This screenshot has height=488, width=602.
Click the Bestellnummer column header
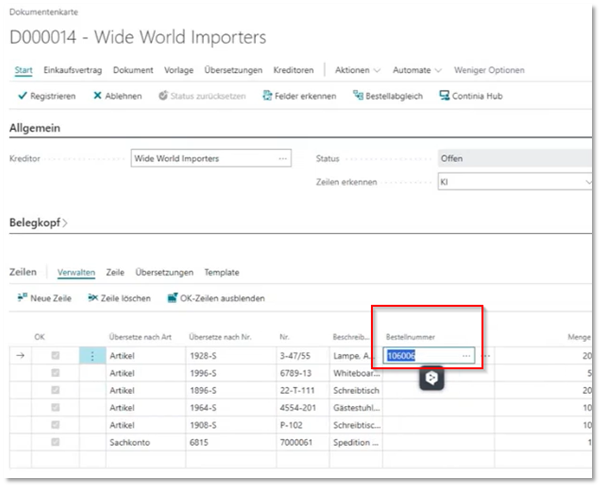(410, 337)
